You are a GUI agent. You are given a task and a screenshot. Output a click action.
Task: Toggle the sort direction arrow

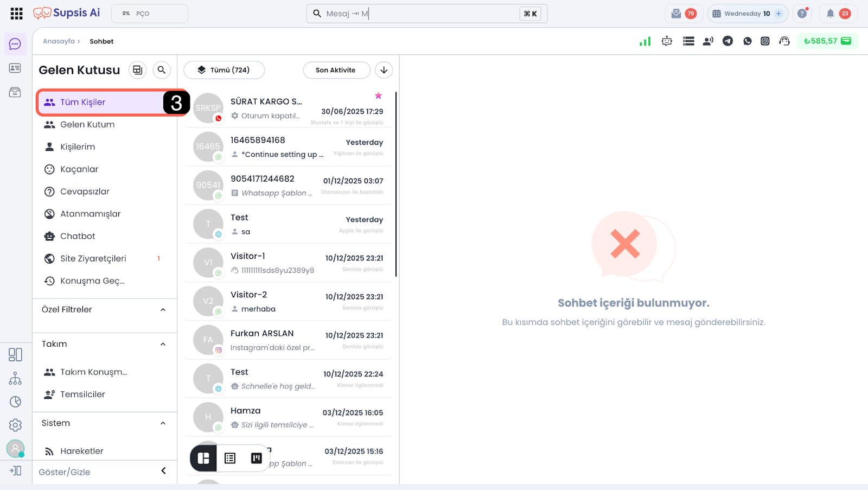[384, 70]
